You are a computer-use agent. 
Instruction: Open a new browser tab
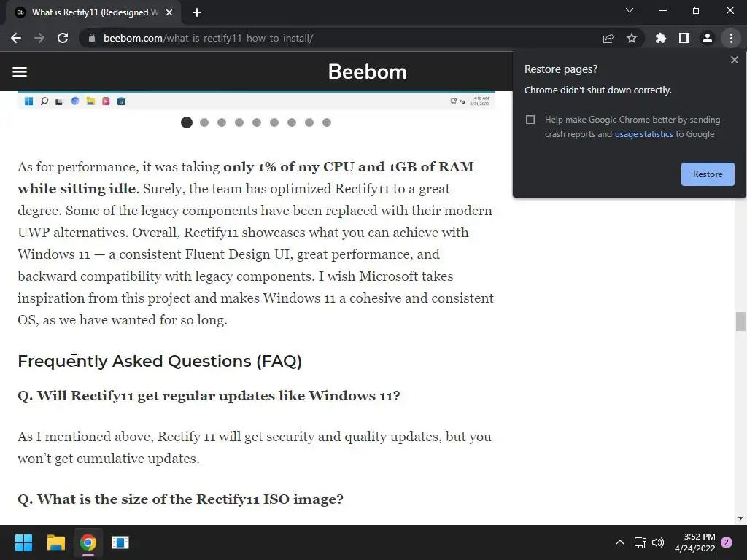(x=197, y=12)
